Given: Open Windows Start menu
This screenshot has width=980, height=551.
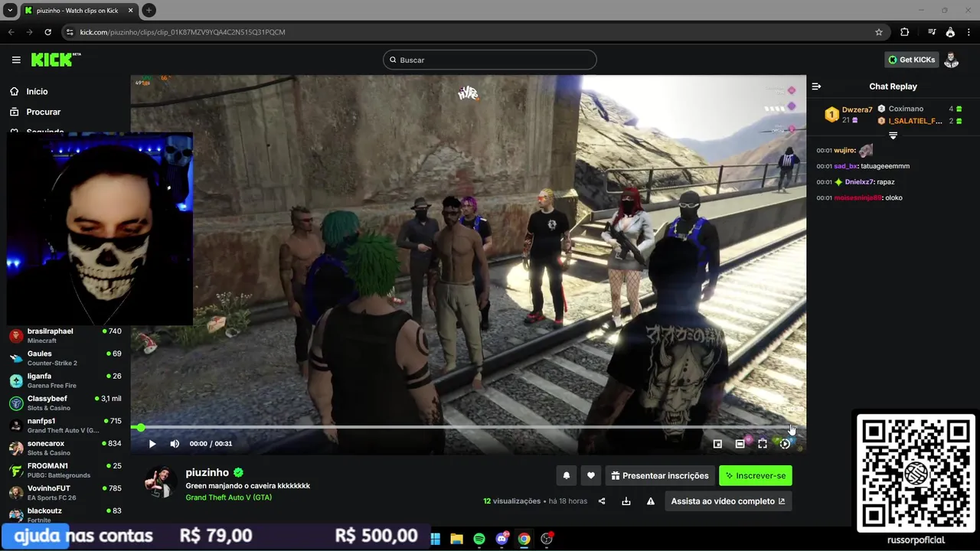Looking at the screenshot, I should [x=436, y=539].
